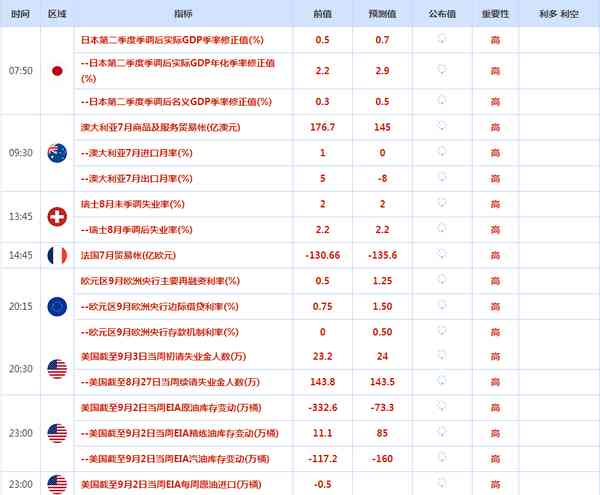600x495 pixels.
Task: Select the 20:15 time cell
Action: pos(21,306)
